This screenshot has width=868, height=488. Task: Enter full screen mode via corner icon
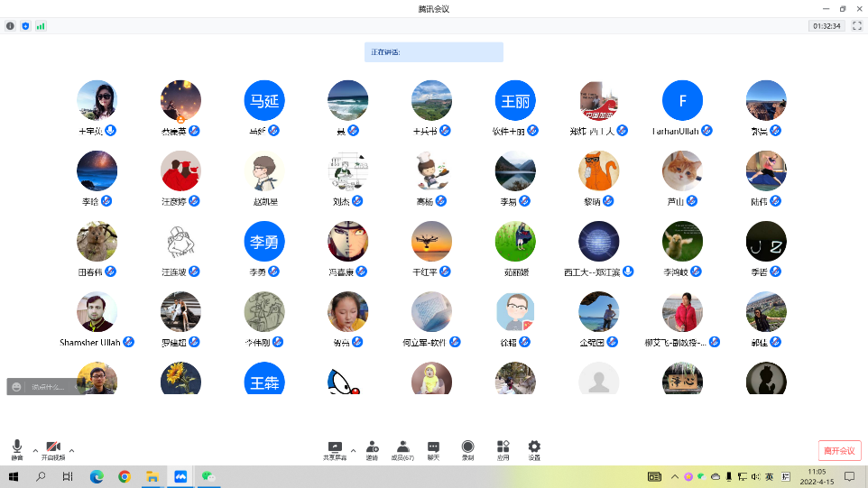click(x=856, y=26)
